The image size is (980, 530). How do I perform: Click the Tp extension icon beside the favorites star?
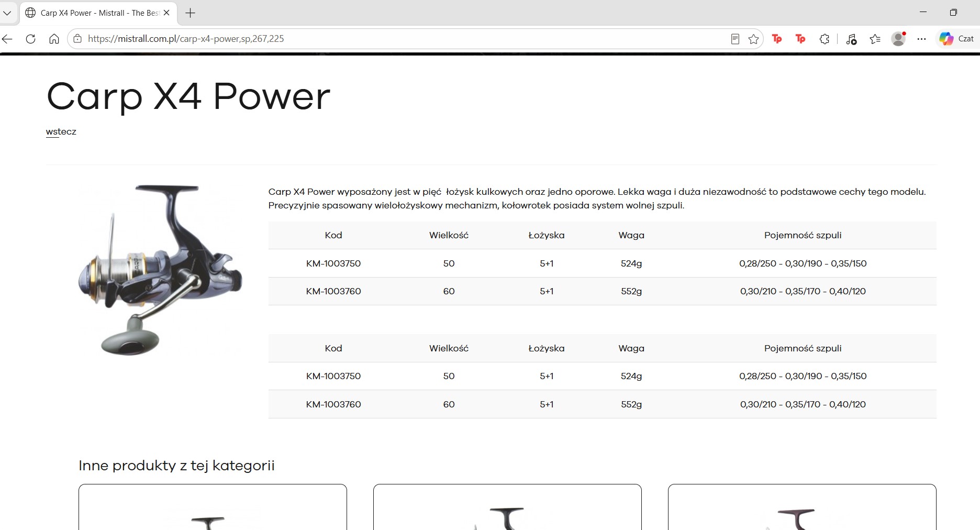777,39
